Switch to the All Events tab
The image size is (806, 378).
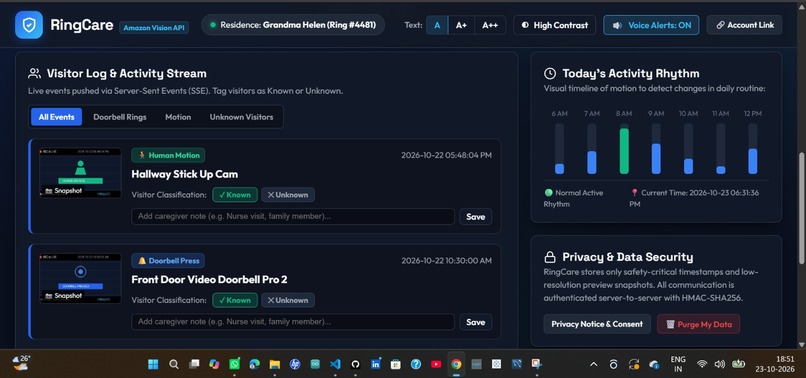point(57,117)
